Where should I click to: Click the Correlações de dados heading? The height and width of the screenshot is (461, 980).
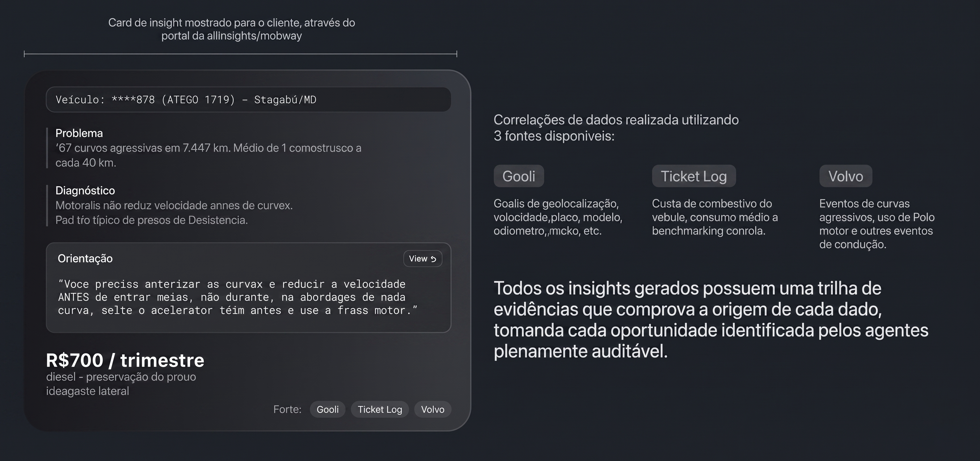(x=616, y=128)
